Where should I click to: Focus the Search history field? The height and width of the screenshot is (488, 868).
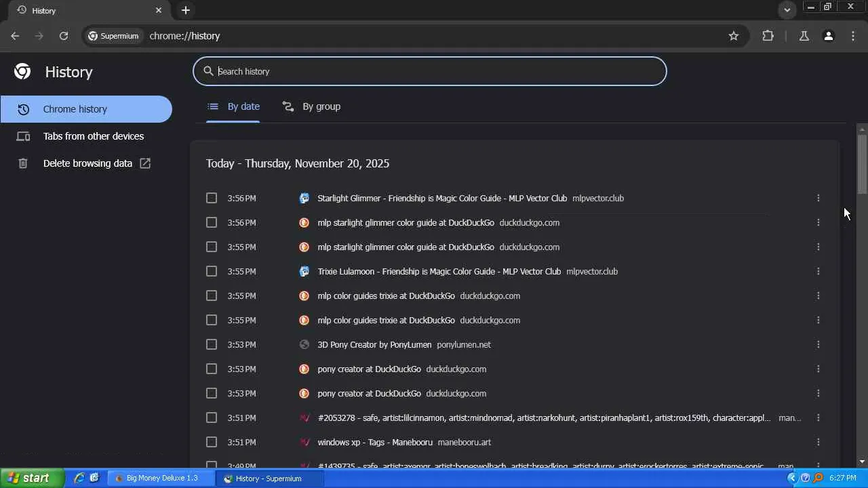[x=430, y=71]
